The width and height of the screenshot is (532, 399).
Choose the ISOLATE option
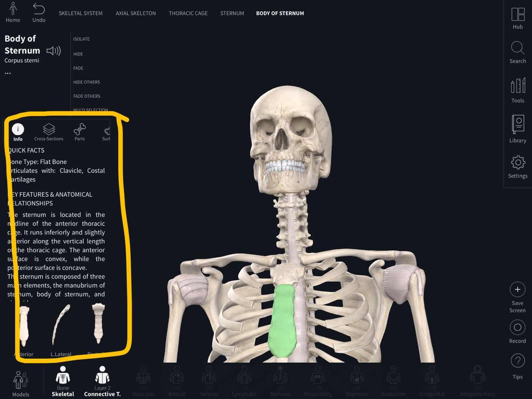pos(81,39)
